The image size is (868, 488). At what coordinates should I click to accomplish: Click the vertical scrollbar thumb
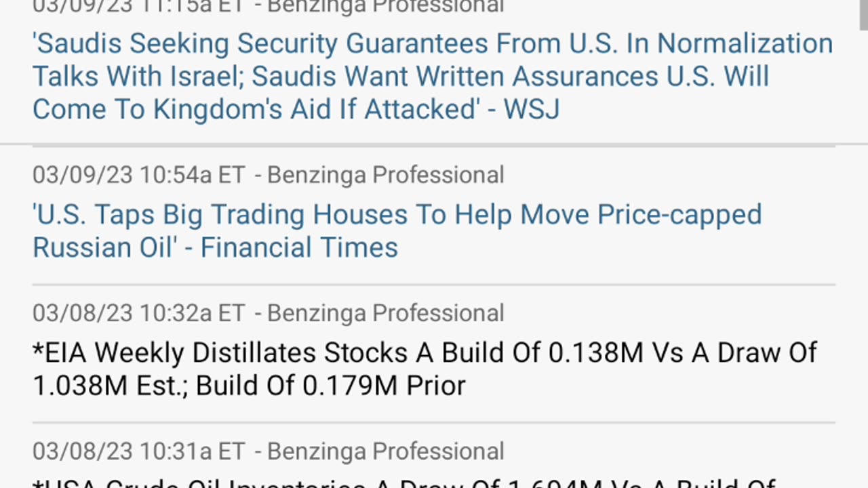pos(863,15)
